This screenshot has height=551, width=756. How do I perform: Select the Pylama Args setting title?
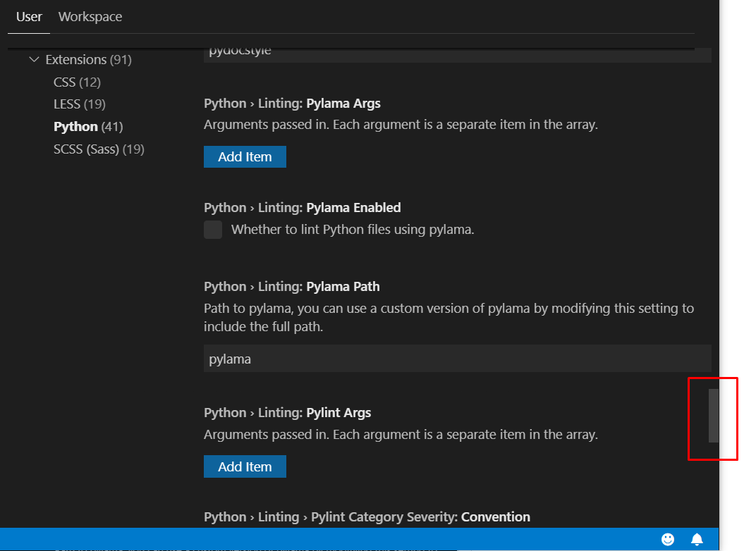point(292,104)
